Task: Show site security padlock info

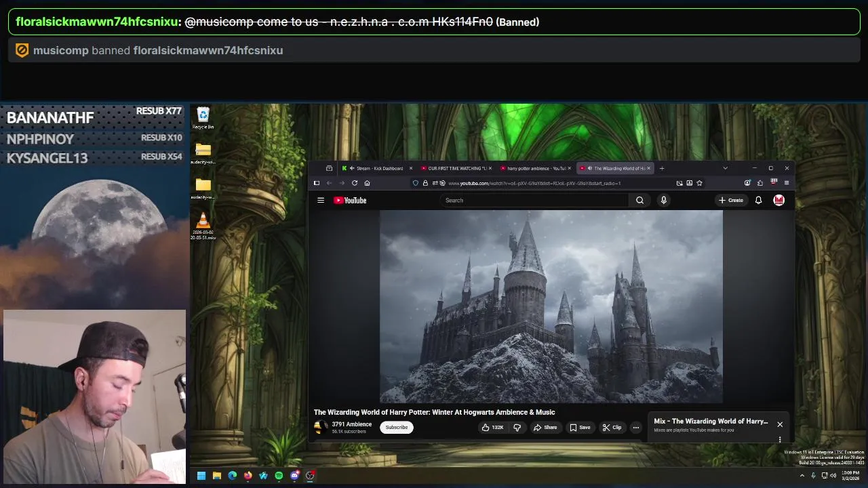Action: pyautogui.click(x=425, y=183)
